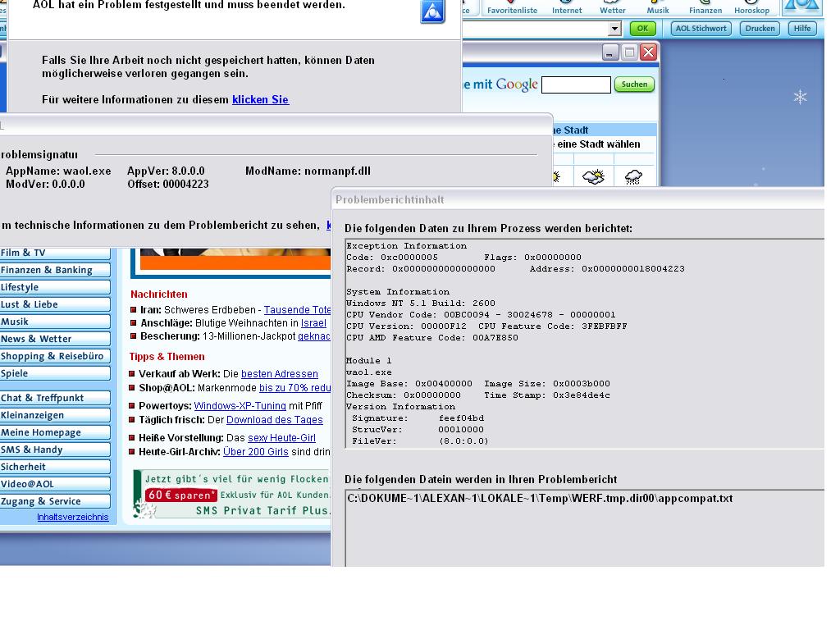This screenshot has width=840, height=630.
Task: Open the 'bis zu 70% redu' link
Action: pos(294,388)
